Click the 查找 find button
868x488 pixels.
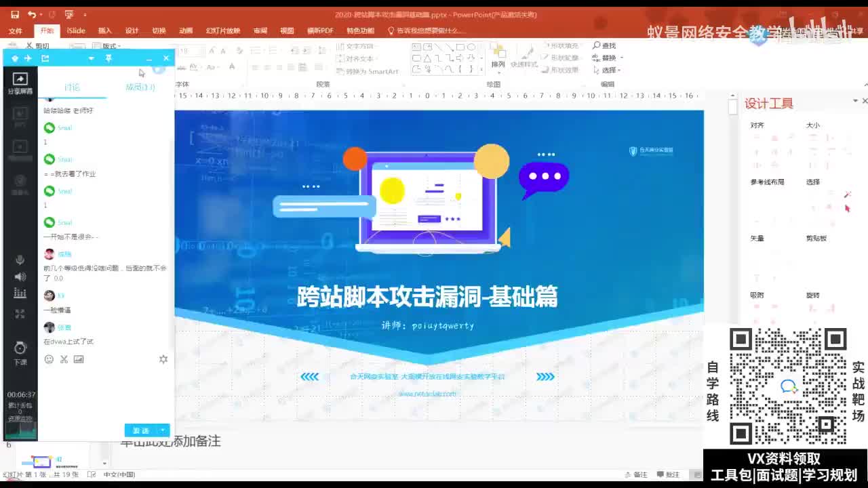(604, 45)
